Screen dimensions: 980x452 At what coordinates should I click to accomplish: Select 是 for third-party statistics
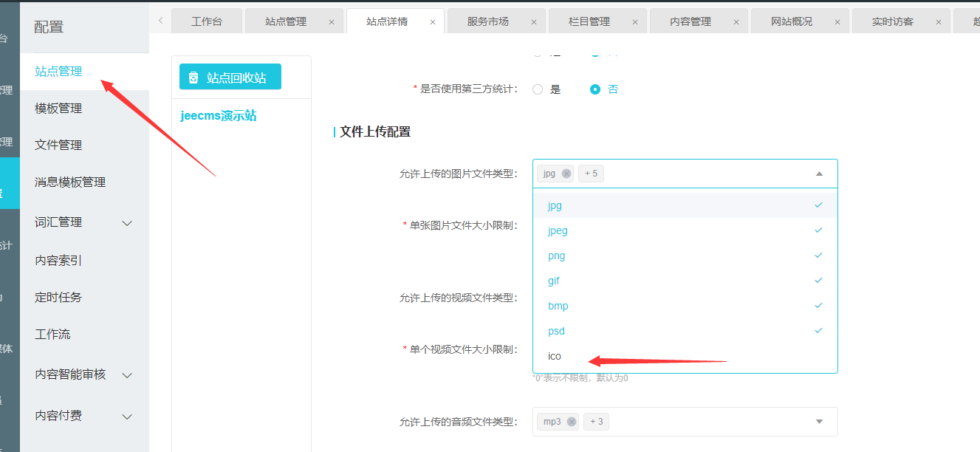pos(538,89)
